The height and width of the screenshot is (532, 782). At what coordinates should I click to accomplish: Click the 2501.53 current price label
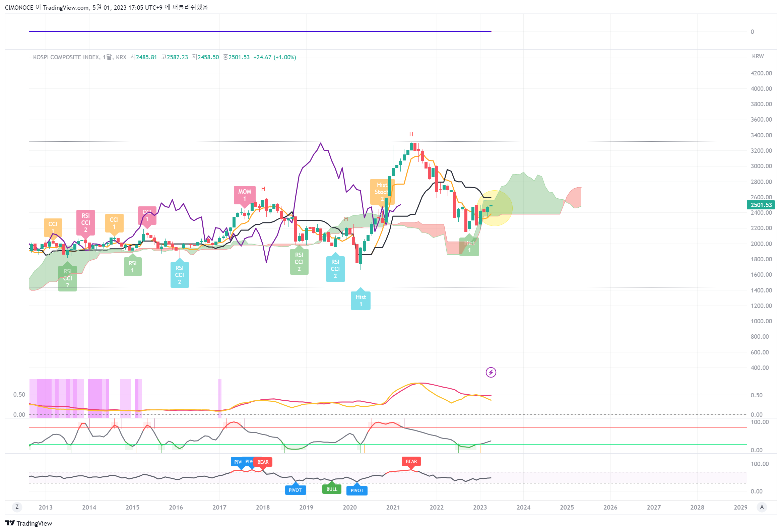pyautogui.click(x=761, y=205)
